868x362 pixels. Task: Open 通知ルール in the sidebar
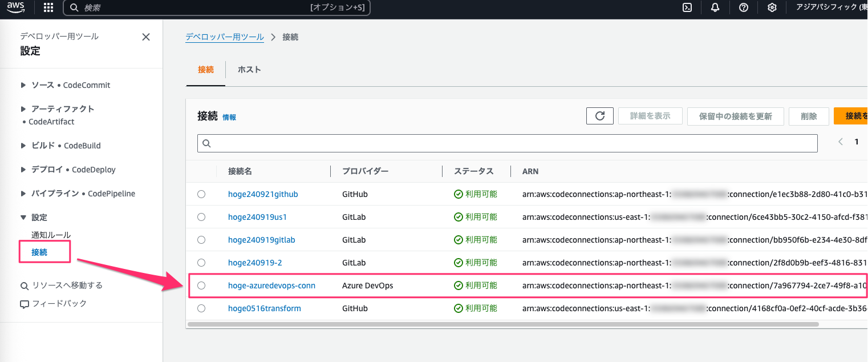(x=51, y=235)
